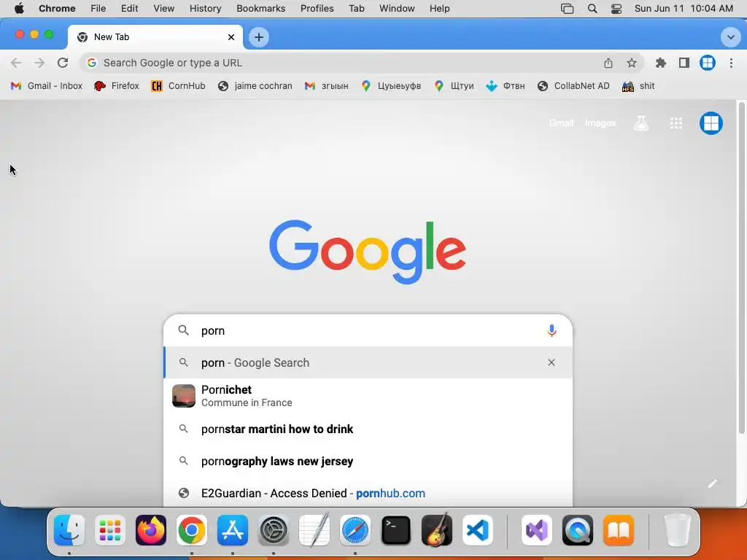This screenshot has width=747, height=560.
Task: Open Finder from the Dock
Action: (x=69, y=530)
